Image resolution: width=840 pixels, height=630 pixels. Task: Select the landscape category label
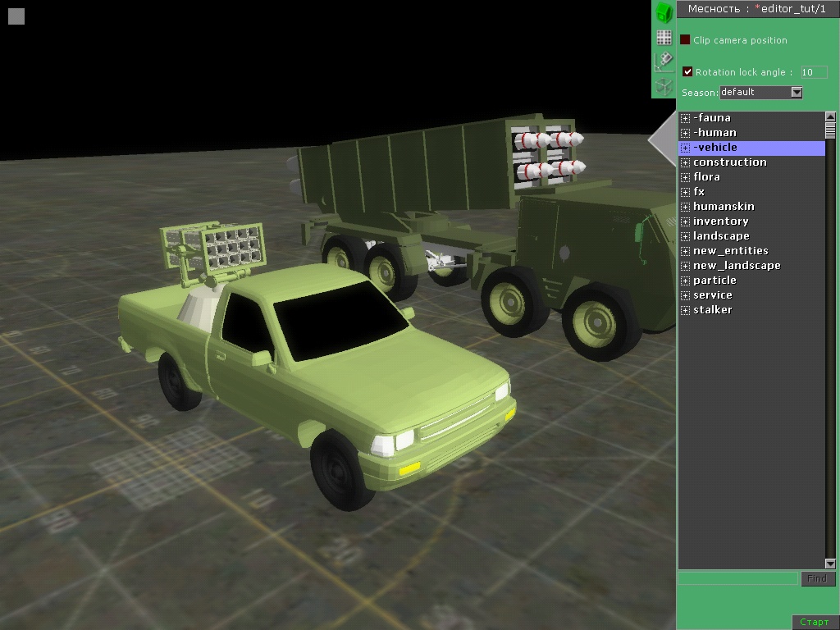721,235
